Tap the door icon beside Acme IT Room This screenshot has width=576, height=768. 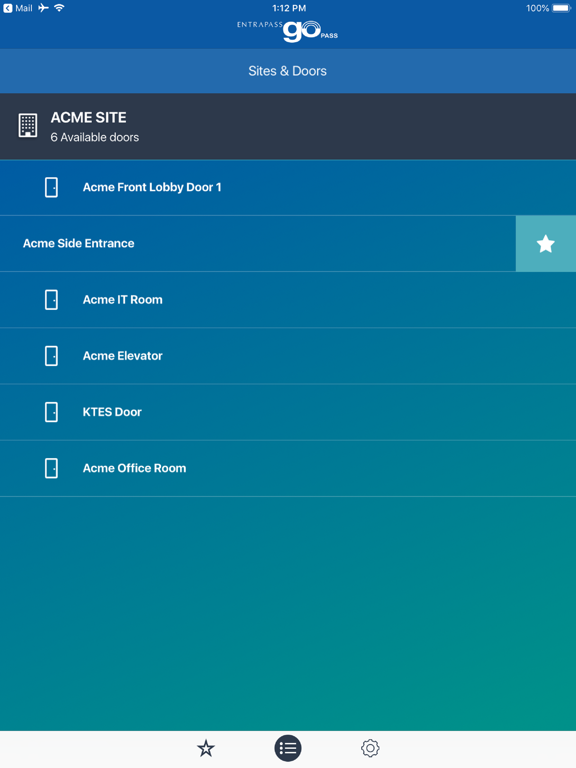tap(51, 300)
